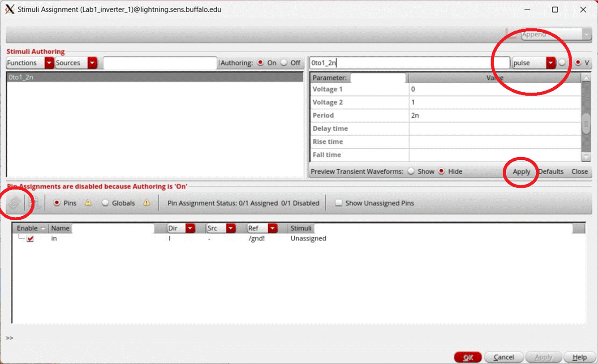The width and height of the screenshot is (598, 364).
Task: Uncheck the enable box for pin 'in'
Action: (30, 239)
